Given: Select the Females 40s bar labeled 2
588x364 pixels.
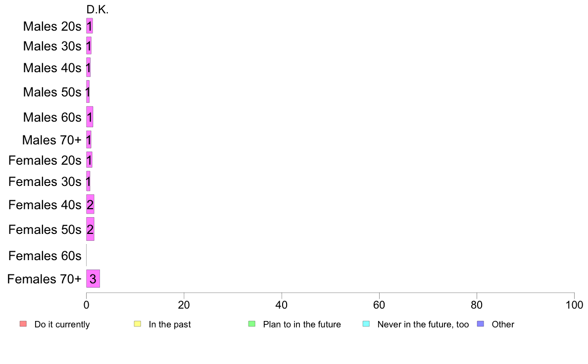Looking at the screenshot, I should [x=90, y=204].
